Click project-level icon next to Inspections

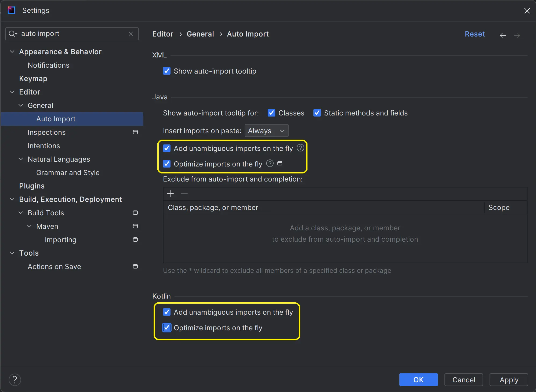135,132
